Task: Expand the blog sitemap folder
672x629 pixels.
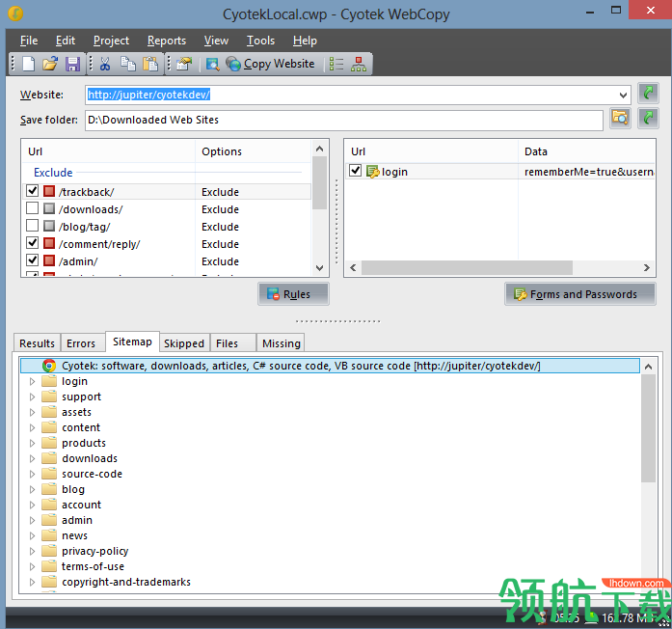Action: 32,489
